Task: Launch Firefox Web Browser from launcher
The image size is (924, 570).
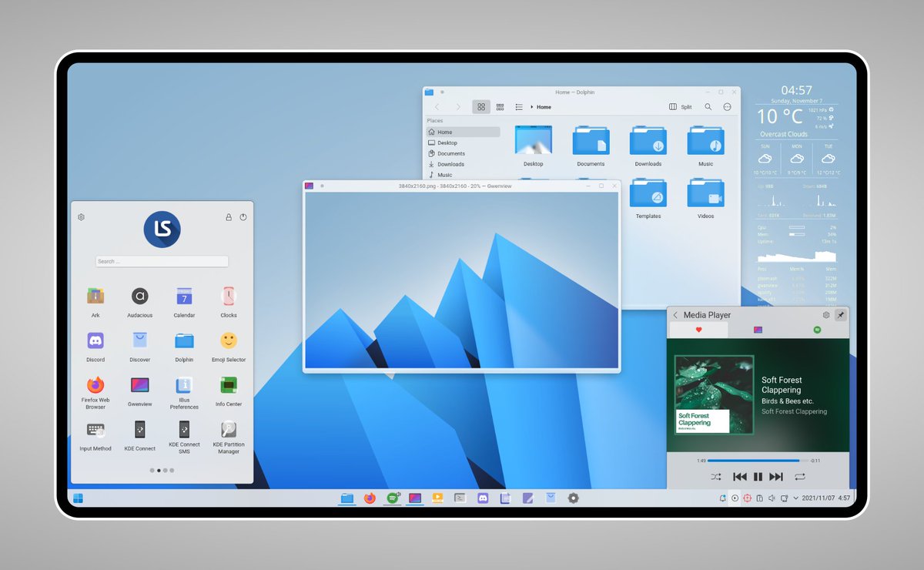Action: [x=95, y=392]
